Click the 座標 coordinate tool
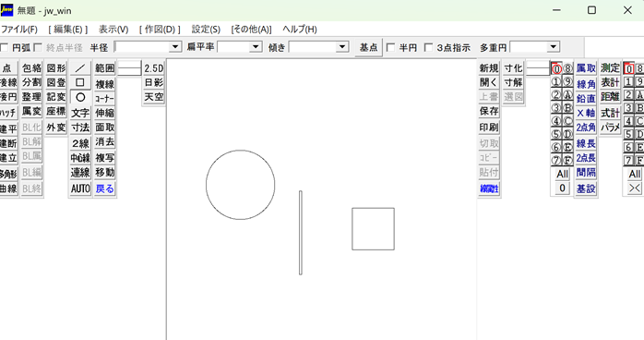The image size is (644, 340). [x=56, y=112]
